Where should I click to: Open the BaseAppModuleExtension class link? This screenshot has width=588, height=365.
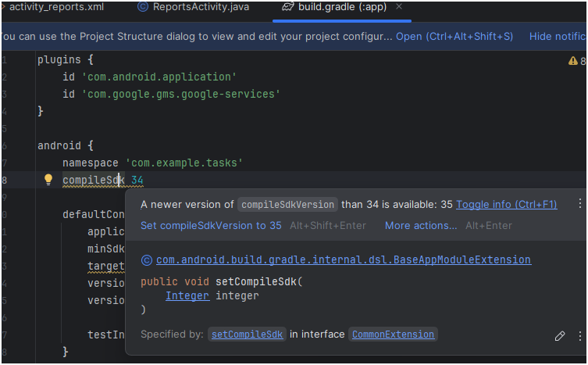point(344,260)
